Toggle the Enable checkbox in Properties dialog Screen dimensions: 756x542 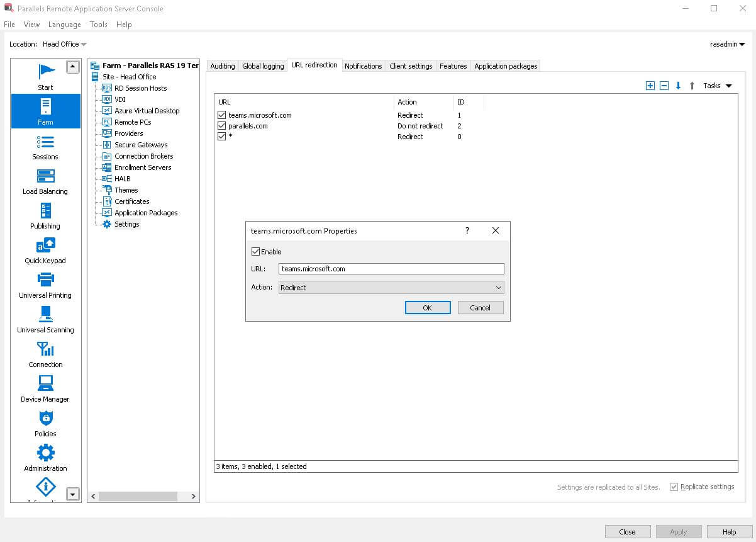pos(255,252)
